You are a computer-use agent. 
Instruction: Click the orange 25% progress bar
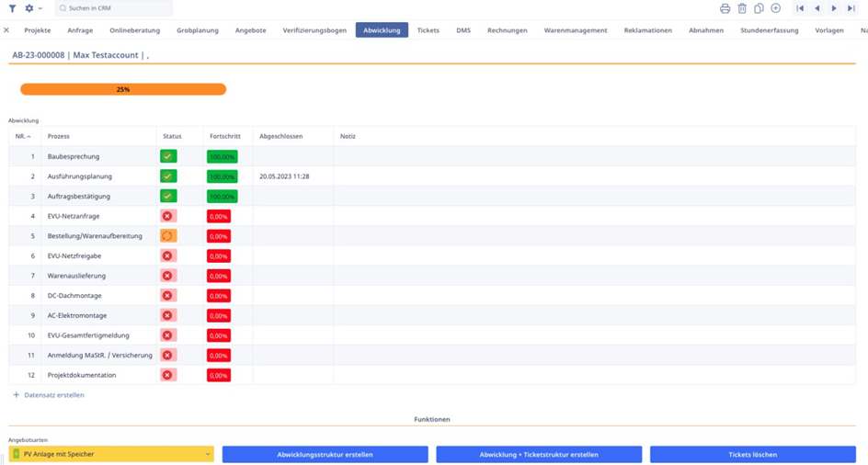click(x=123, y=90)
